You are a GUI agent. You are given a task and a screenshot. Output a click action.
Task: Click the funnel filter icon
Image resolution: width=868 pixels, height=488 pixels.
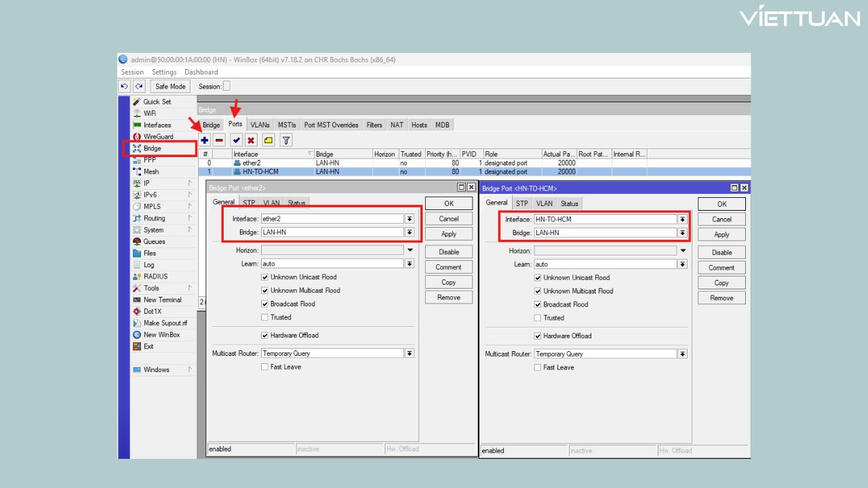point(286,140)
